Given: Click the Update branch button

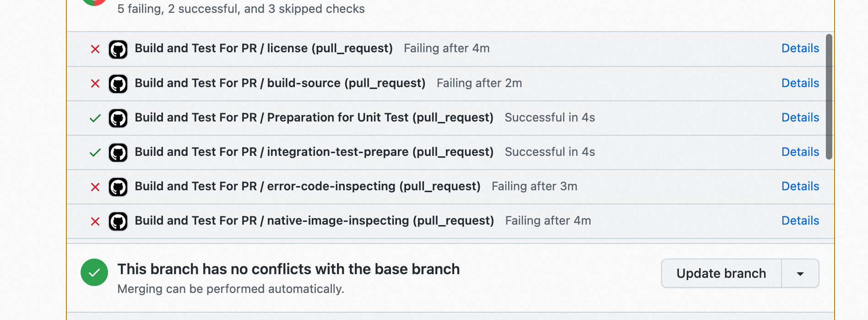Looking at the screenshot, I should click(721, 273).
